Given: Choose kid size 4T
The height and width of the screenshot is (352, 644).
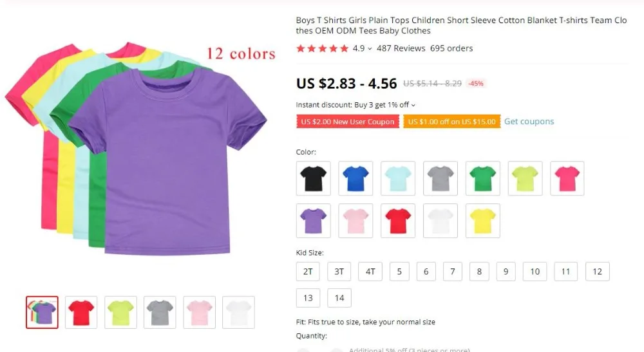Looking at the screenshot, I should [370, 272].
